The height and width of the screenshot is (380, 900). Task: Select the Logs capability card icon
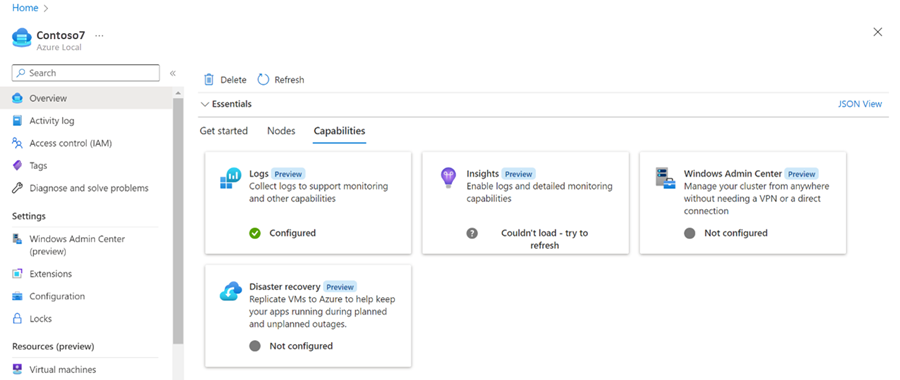[231, 179]
